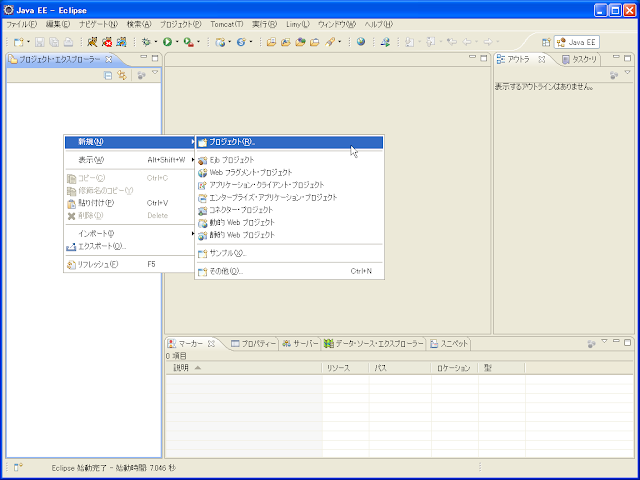The image size is (640, 480).
Task: Open the File menu
Action: click(x=22, y=24)
